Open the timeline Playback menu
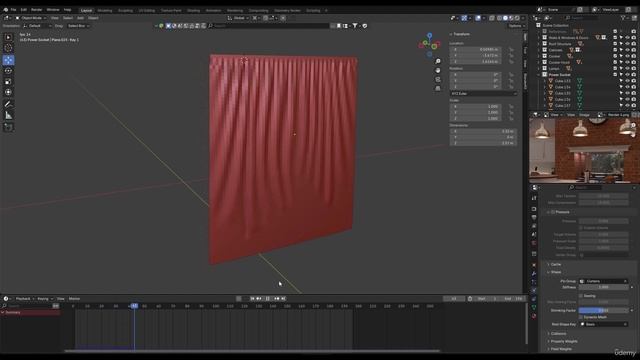This screenshot has height=360, width=640. tap(24, 299)
